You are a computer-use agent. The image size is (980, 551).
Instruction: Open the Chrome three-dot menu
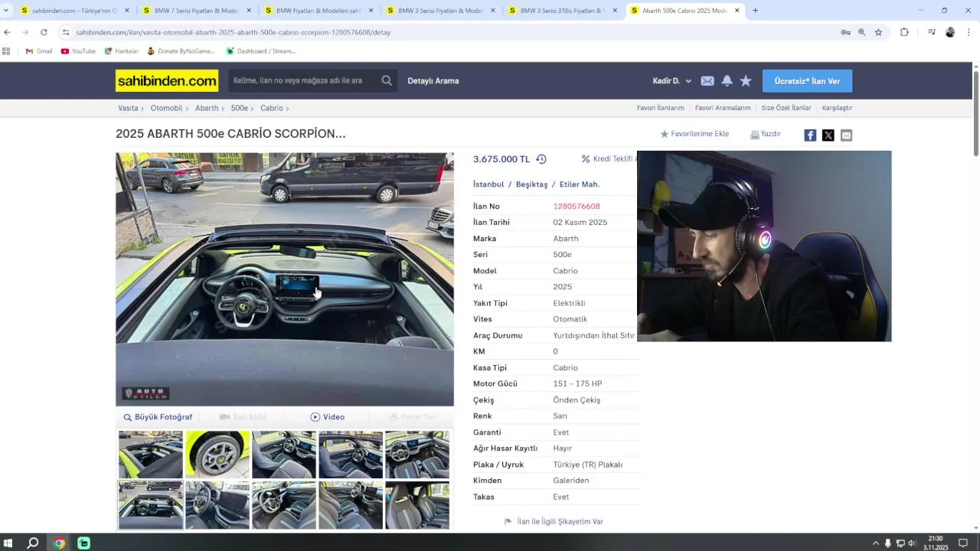pyautogui.click(x=969, y=32)
